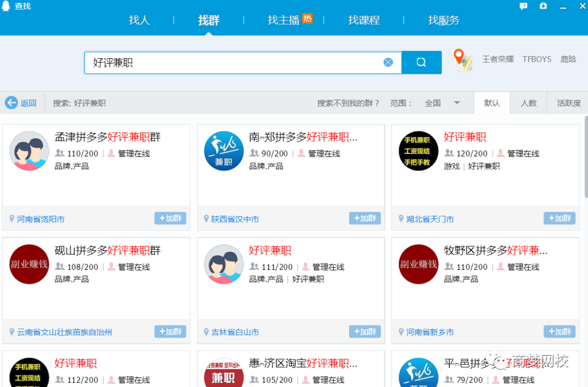Join 南郑拼多多 group with 加群
Image resolution: width=588 pixels, height=387 pixels.
click(x=365, y=218)
